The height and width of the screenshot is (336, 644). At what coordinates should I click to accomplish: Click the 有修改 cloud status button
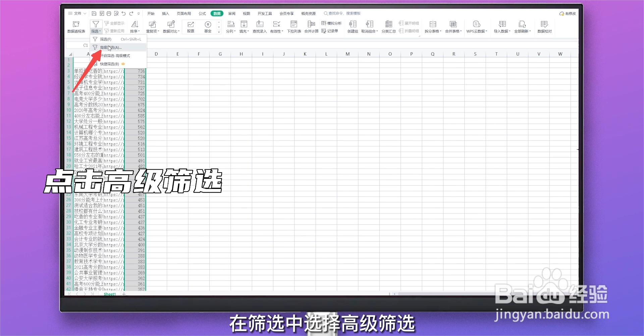(568, 14)
